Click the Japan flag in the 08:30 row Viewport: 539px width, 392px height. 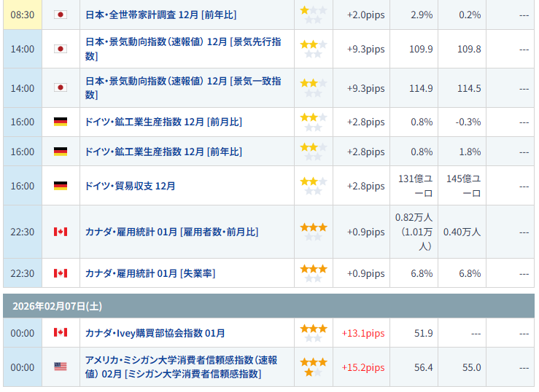coord(61,15)
